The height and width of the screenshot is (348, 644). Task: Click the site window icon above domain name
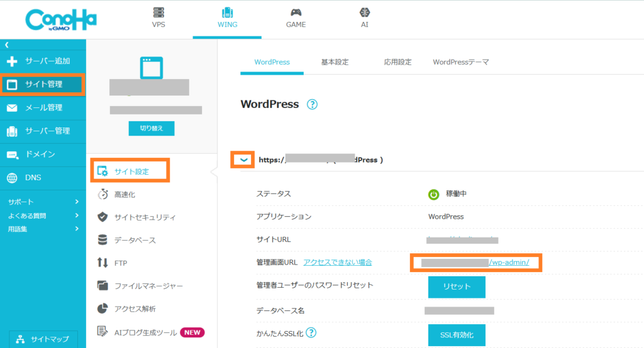[x=152, y=68]
